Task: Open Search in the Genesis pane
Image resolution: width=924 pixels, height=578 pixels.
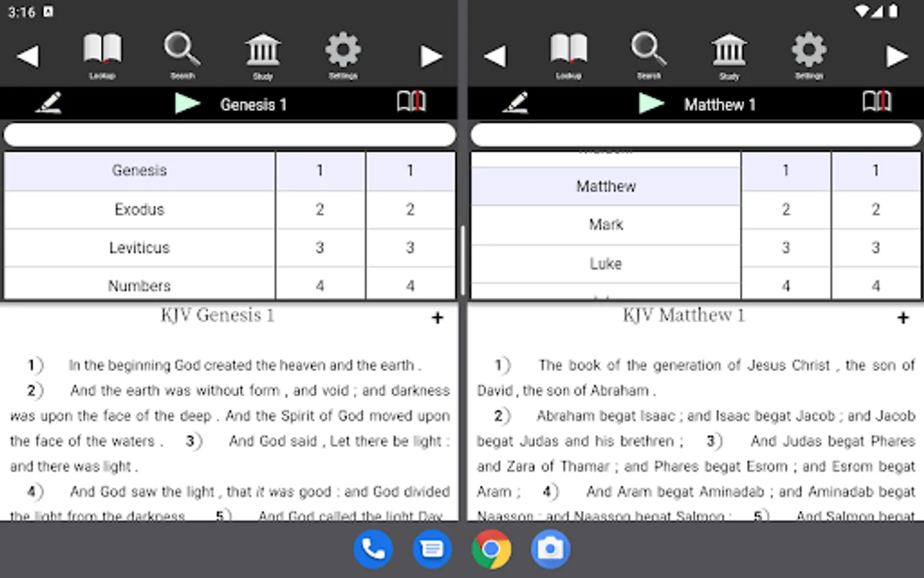Action: 182,56
